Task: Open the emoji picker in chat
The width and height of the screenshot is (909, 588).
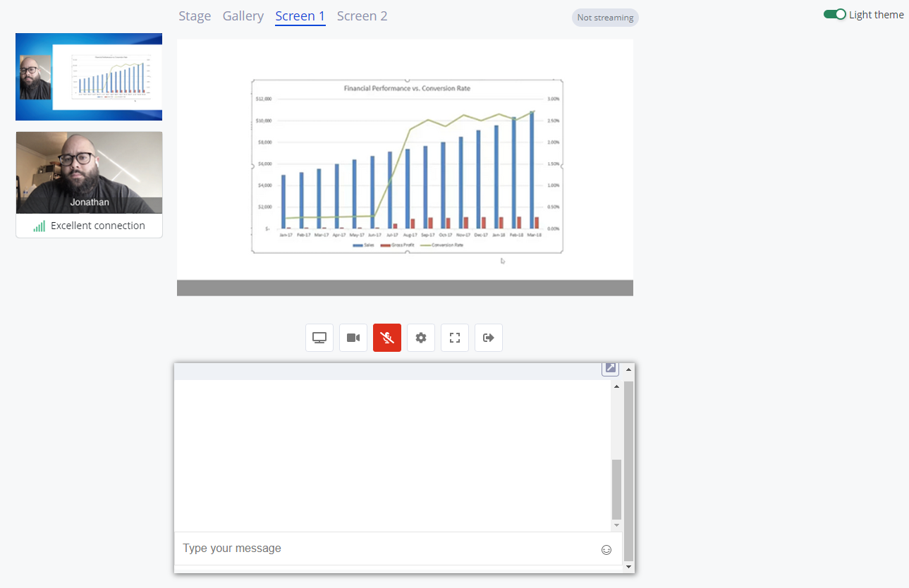Action: 606,549
